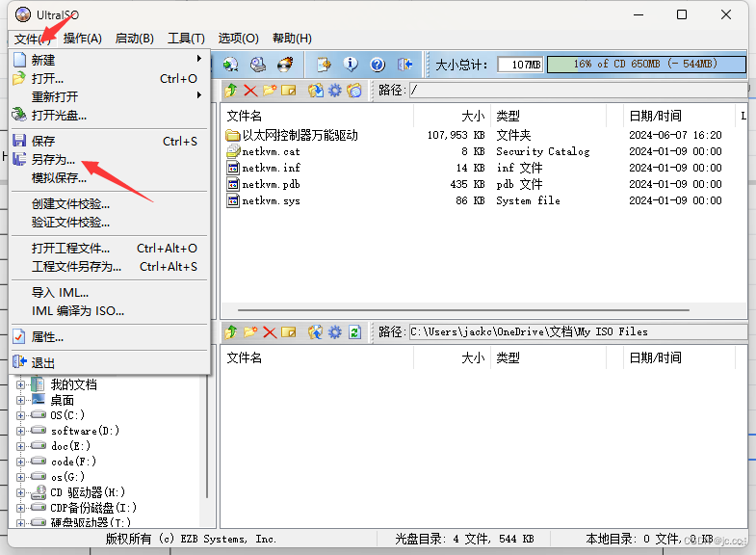Click extract files icon in image pane toolbar
Viewport: 756px width, 555px height.
pos(316,91)
